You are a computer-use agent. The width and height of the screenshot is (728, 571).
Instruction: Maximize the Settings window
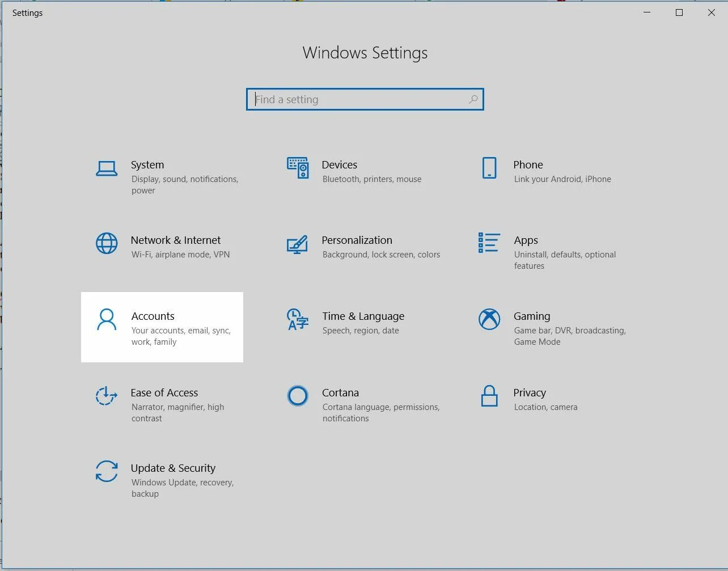tap(679, 12)
